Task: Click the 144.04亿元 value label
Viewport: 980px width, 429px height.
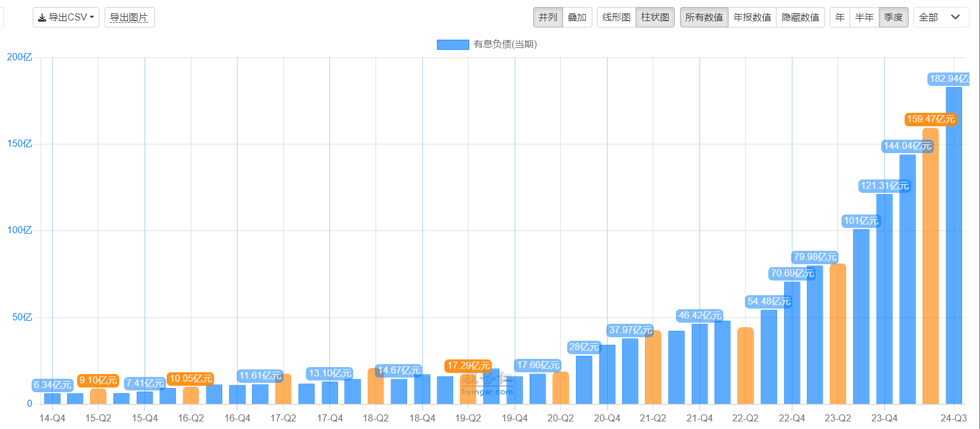Action: point(907,146)
